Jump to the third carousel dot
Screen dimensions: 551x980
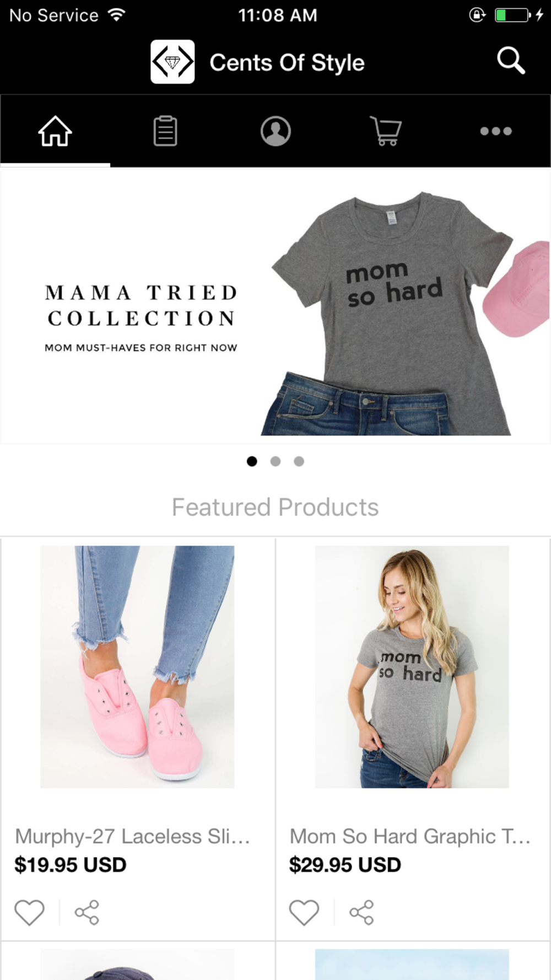tap(299, 461)
